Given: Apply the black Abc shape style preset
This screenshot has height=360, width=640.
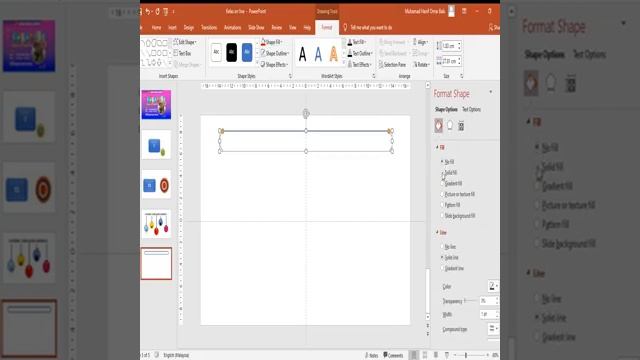Looking at the screenshot, I should 231,53.
